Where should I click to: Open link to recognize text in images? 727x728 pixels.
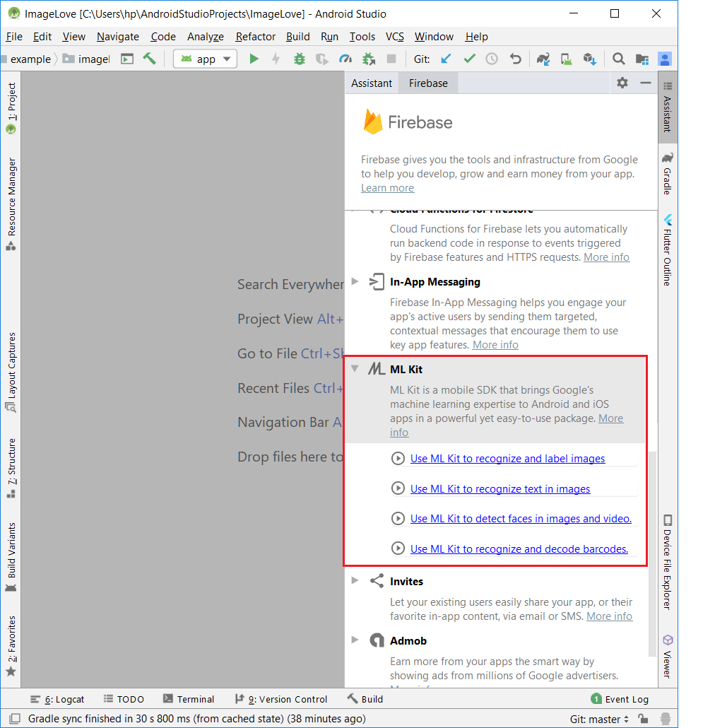500,489
